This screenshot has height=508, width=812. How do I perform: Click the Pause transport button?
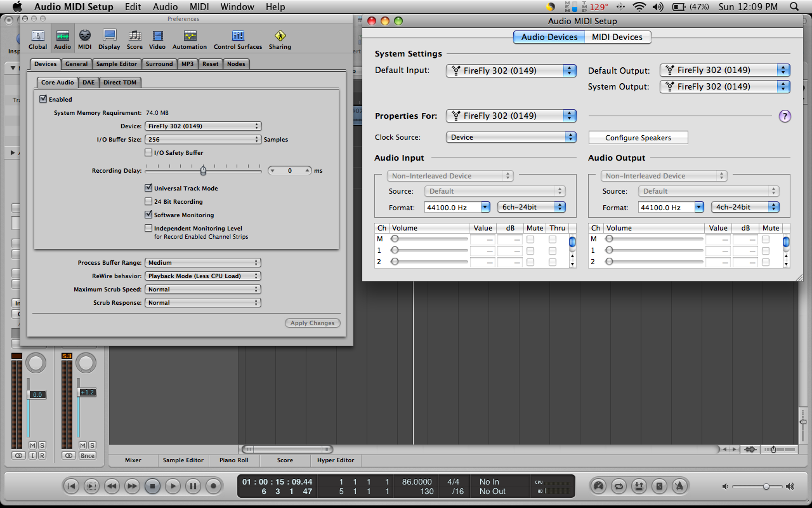[193, 486]
